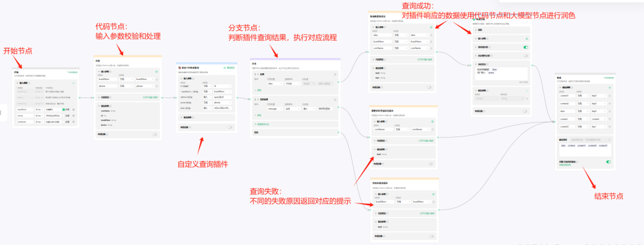Delete data row in End node

[x=609, y=111]
